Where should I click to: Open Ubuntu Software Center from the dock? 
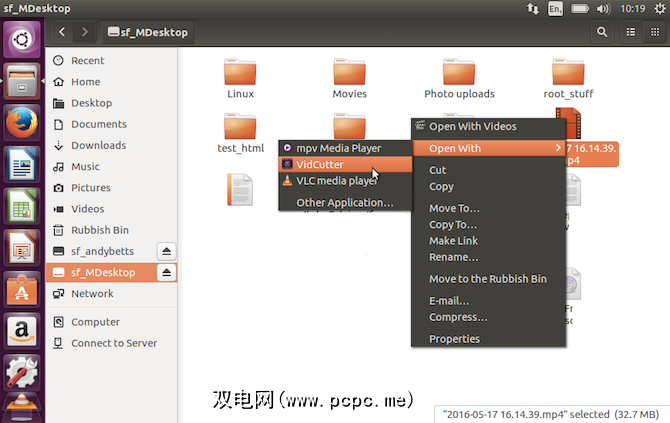tap(22, 290)
